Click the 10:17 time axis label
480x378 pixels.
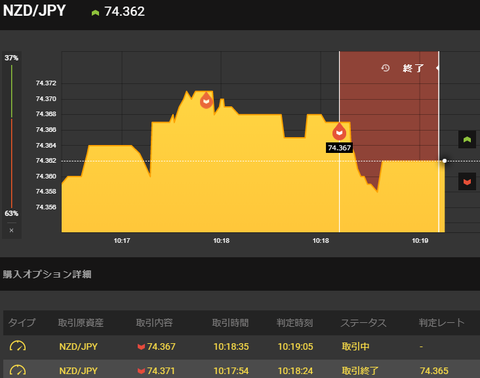[x=122, y=241]
